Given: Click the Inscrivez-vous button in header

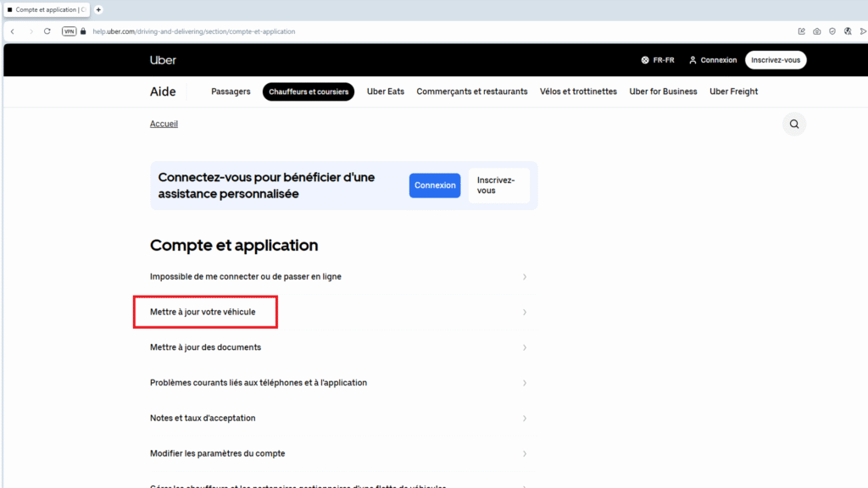Looking at the screenshot, I should click(x=776, y=60).
